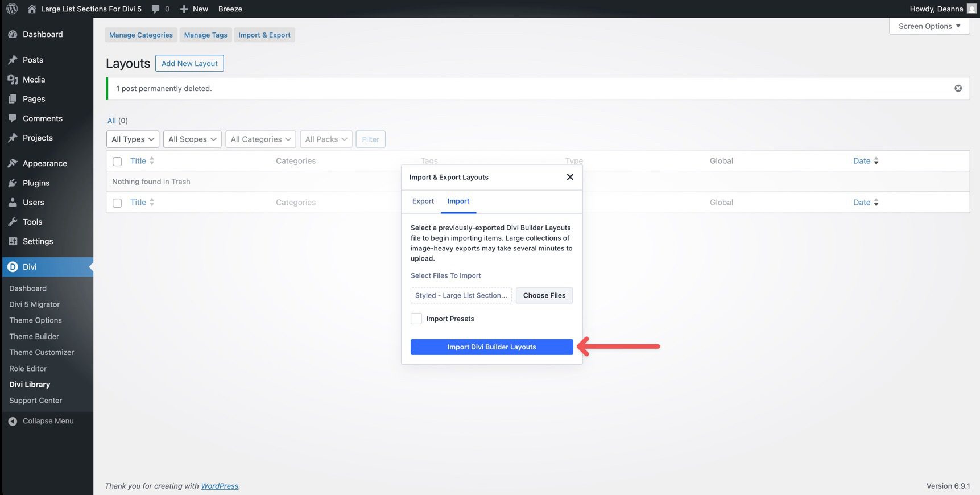Click the Divi D logo icon
This screenshot has width=980, height=495.
[13, 267]
